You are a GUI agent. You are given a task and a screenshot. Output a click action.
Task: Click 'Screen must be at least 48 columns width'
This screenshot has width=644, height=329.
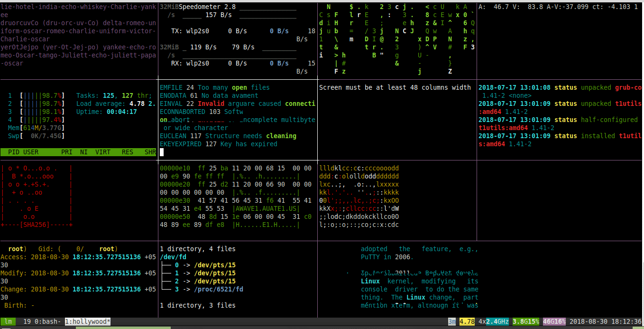(x=395, y=87)
